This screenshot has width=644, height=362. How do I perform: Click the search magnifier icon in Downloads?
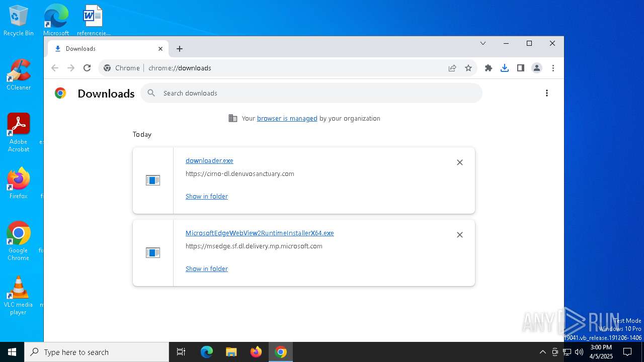tap(151, 93)
